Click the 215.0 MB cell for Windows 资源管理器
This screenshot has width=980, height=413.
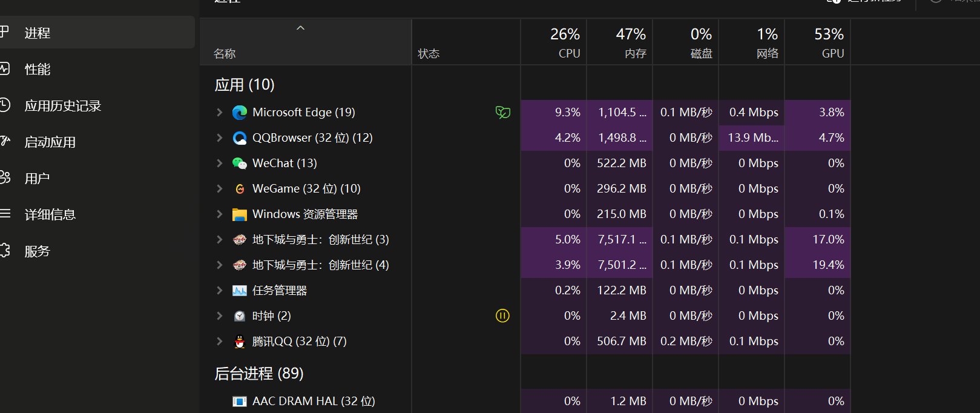(619, 214)
